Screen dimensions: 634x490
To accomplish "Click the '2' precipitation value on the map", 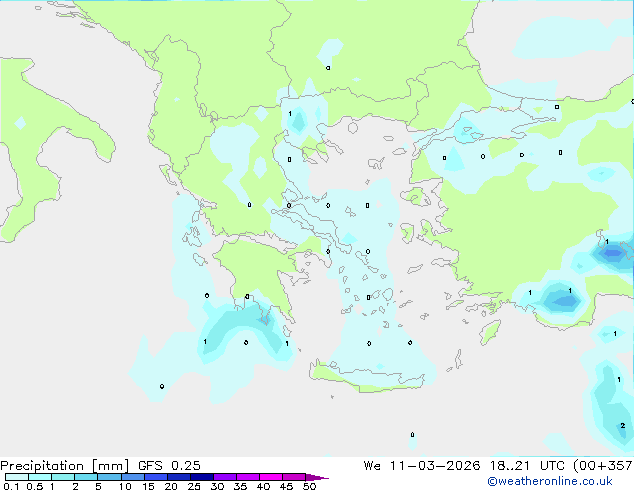I will point(623,425).
